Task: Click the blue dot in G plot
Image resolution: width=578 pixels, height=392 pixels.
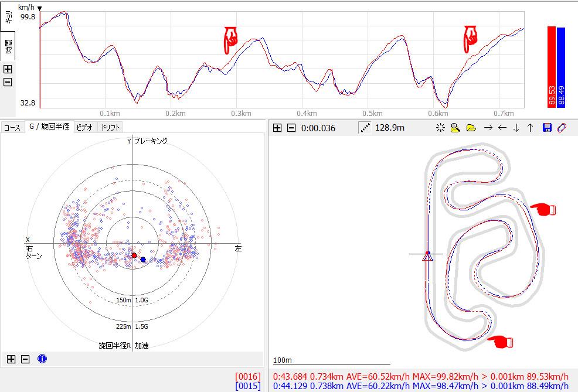Action: point(143,260)
